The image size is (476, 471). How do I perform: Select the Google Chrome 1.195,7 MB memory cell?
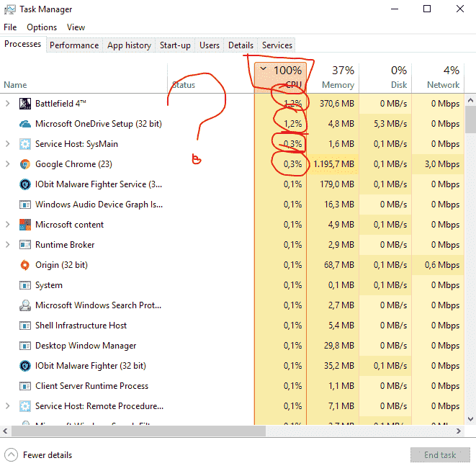pyautogui.click(x=333, y=164)
